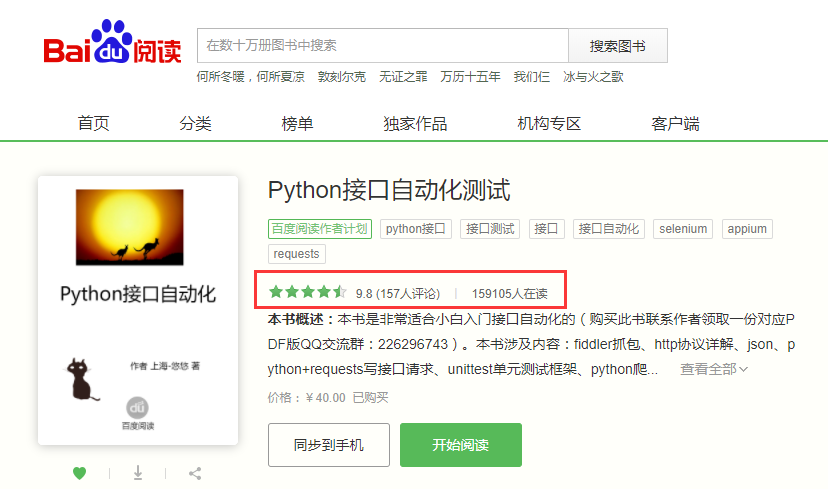Click the 搜索图书 button
The height and width of the screenshot is (489, 828).
coord(618,46)
